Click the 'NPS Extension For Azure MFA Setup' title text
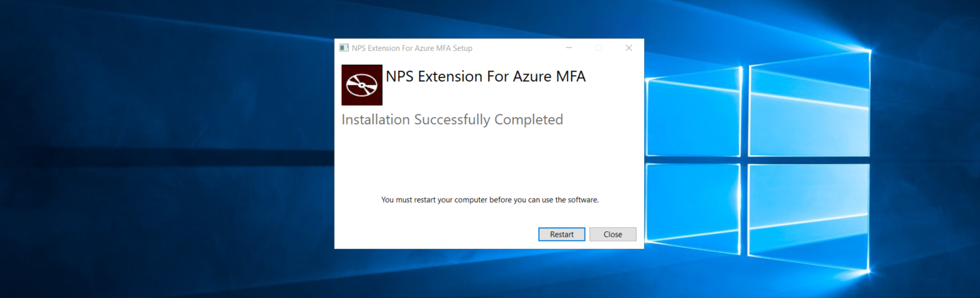Screen dimensions: 980x298 click(x=412, y=48)
